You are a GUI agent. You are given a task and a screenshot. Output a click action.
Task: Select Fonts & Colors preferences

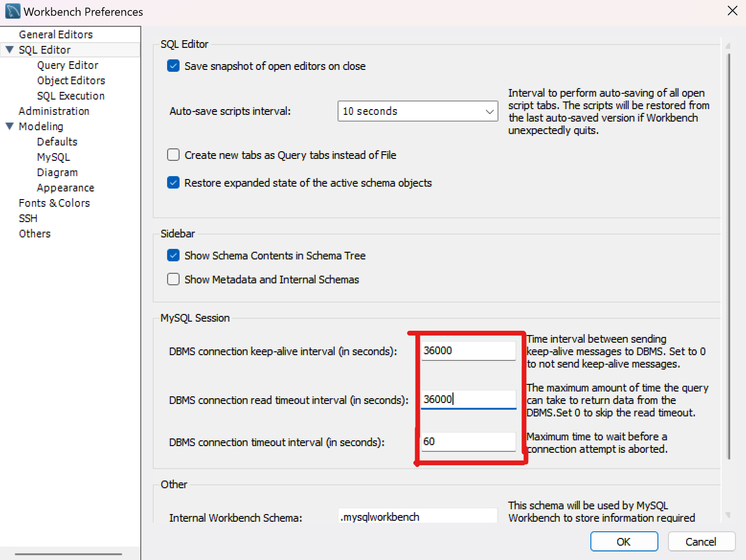(x=54, y=203)
